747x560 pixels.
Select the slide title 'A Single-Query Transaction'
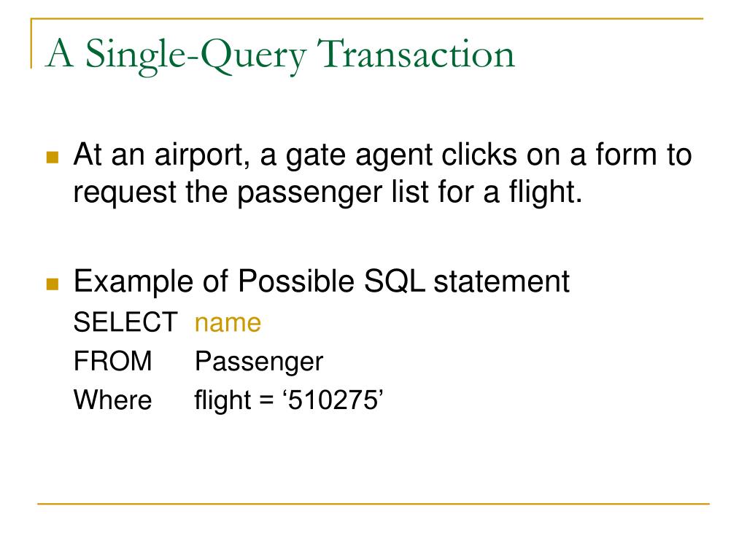click(280, 55)
